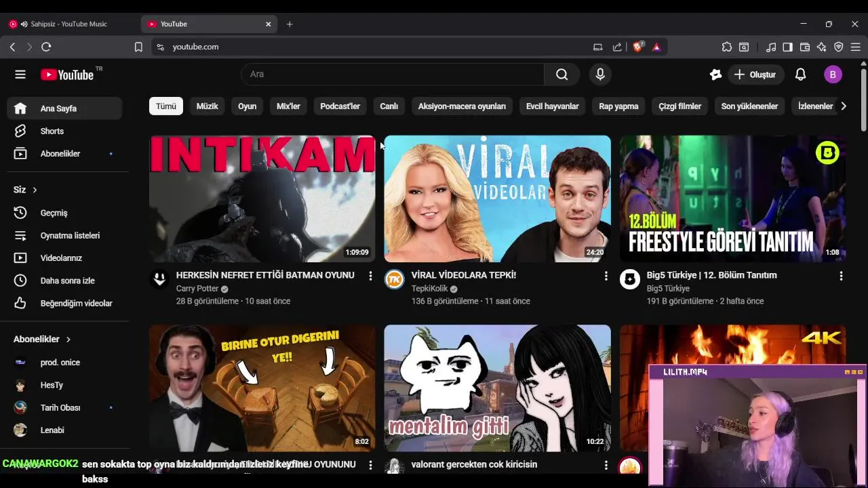The height and width of the screenshot is (488, 868).
Task: Open the music note toolbar icon
Action: (x=771, y=47)
